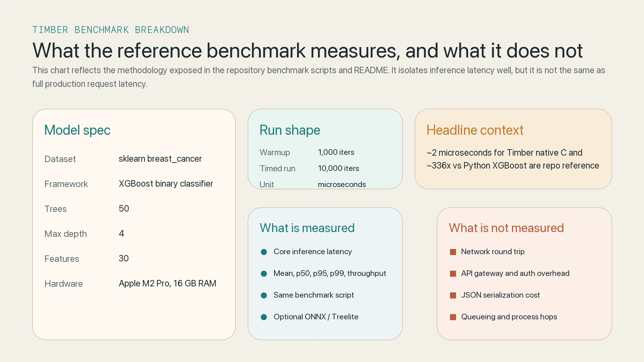Click the orange square beside Network round trip
The height and width of the screenshot is (362, 644).
[x=452, y=252]
